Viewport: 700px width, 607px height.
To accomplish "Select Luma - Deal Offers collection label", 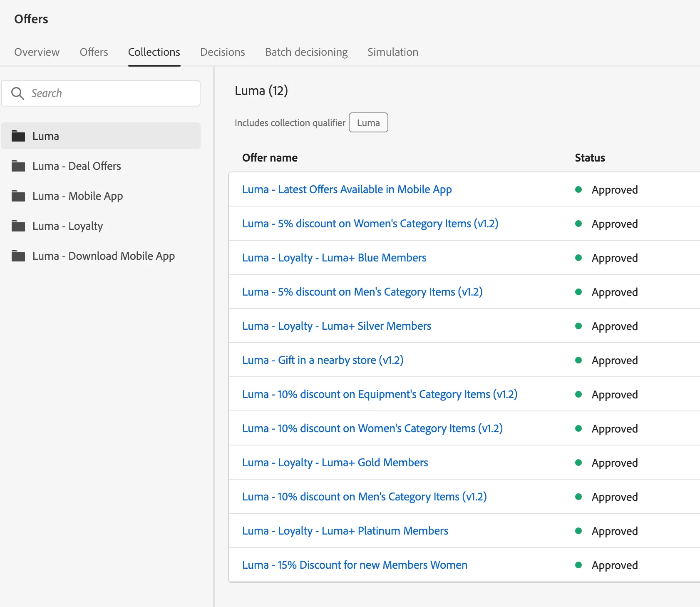I will [77, 166].
